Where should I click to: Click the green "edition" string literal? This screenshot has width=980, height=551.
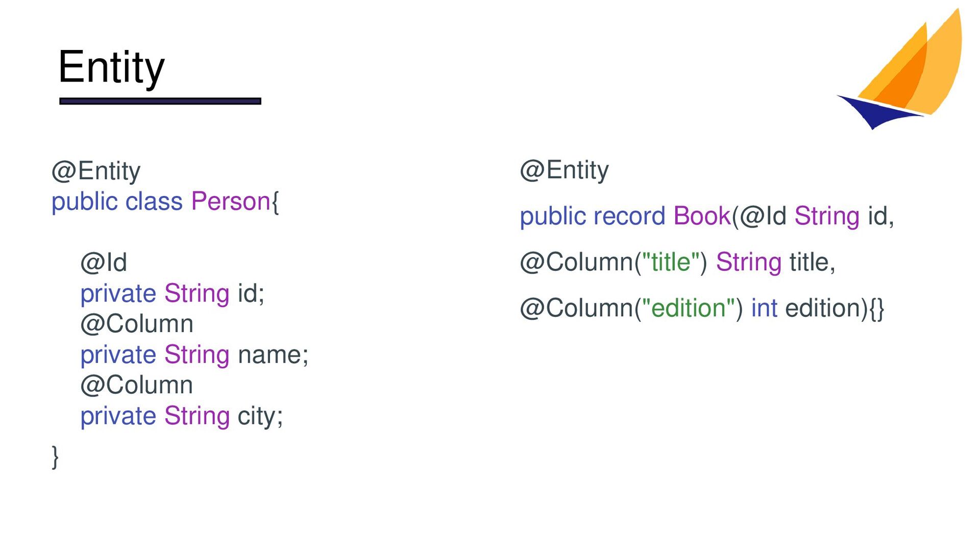[x=689, y=308]
